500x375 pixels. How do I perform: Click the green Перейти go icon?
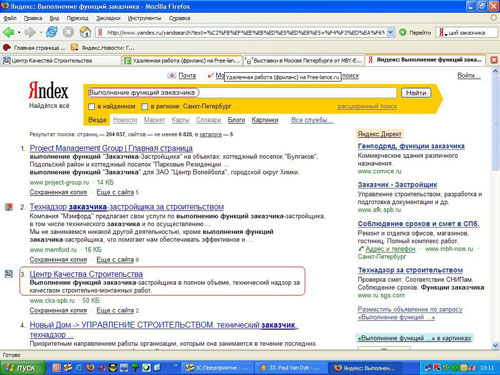tap(403, 32)
